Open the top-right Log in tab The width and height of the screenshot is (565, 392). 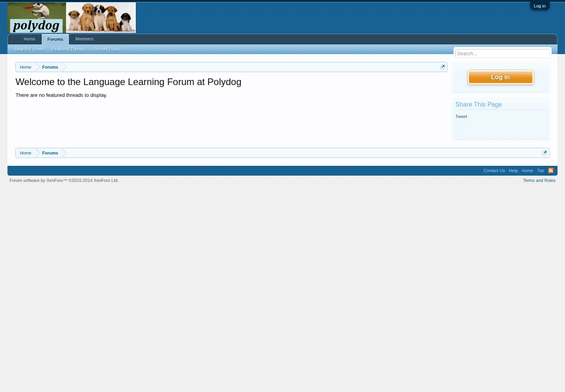[539, 6]
